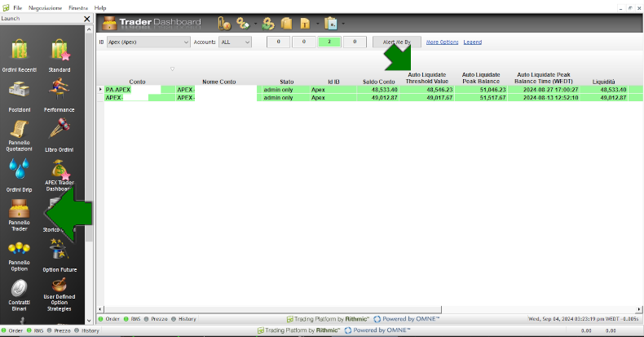Launch the Standard layout icon
The height and width of the screenshot is (337, 644).
[x=60, y=52]
